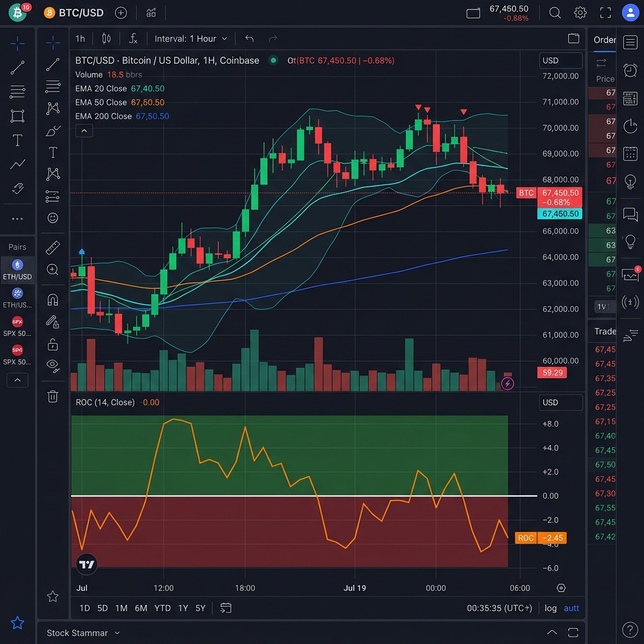Enter fullscreen mode using the top bar icon
The height and width of the screenshot is (644, 644).
(606, 13)
